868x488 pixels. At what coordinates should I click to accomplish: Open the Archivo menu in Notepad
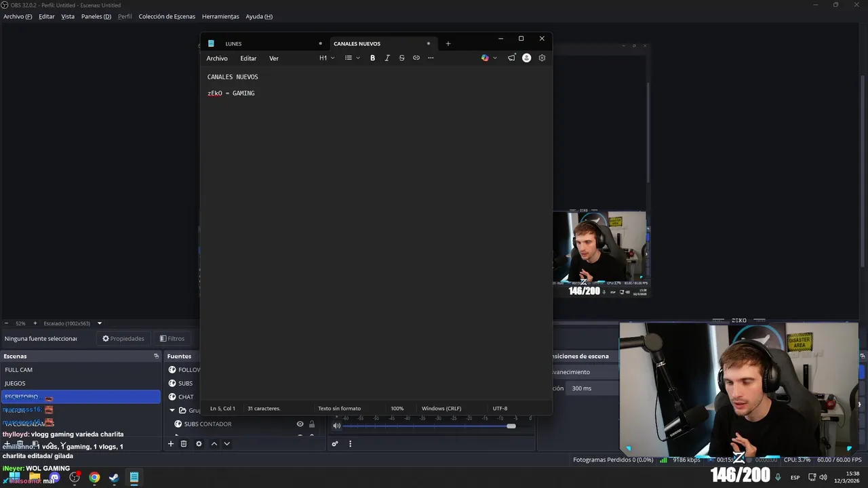click(217, 58)
